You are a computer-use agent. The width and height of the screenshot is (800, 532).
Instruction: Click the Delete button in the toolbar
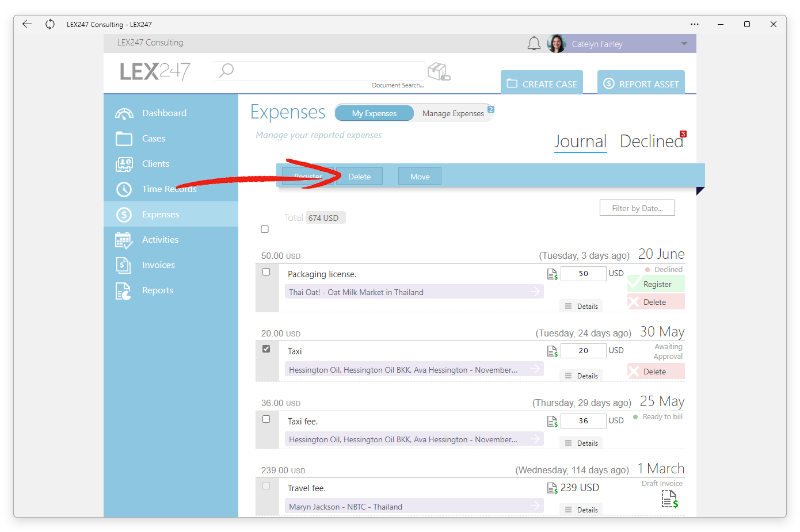359,177
